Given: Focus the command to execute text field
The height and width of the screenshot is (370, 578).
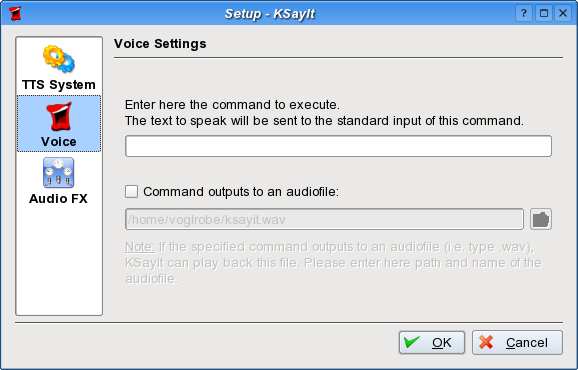Looking at the screenshot, I should tap(338, 146).
